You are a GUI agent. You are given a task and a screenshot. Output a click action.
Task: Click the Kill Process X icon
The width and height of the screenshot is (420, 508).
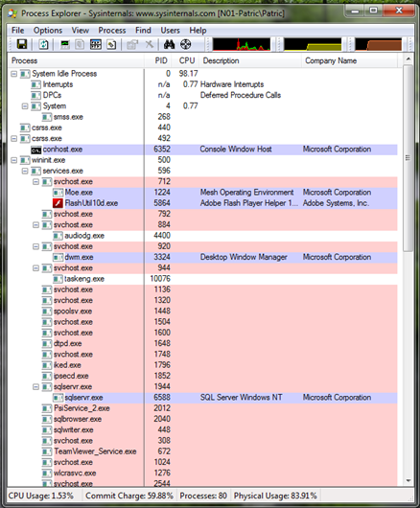point(149,44)
